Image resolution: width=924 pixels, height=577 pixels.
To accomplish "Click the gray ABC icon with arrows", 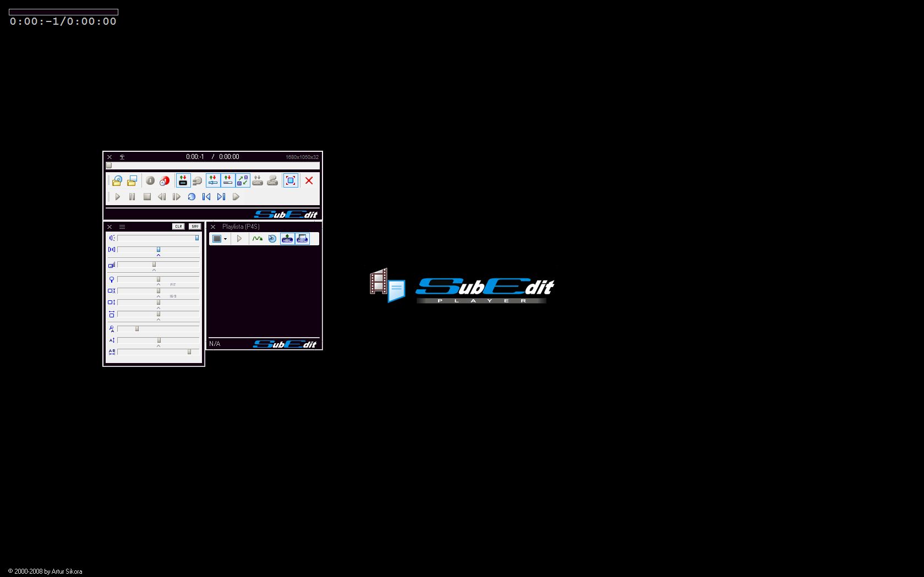I will 258,180.
